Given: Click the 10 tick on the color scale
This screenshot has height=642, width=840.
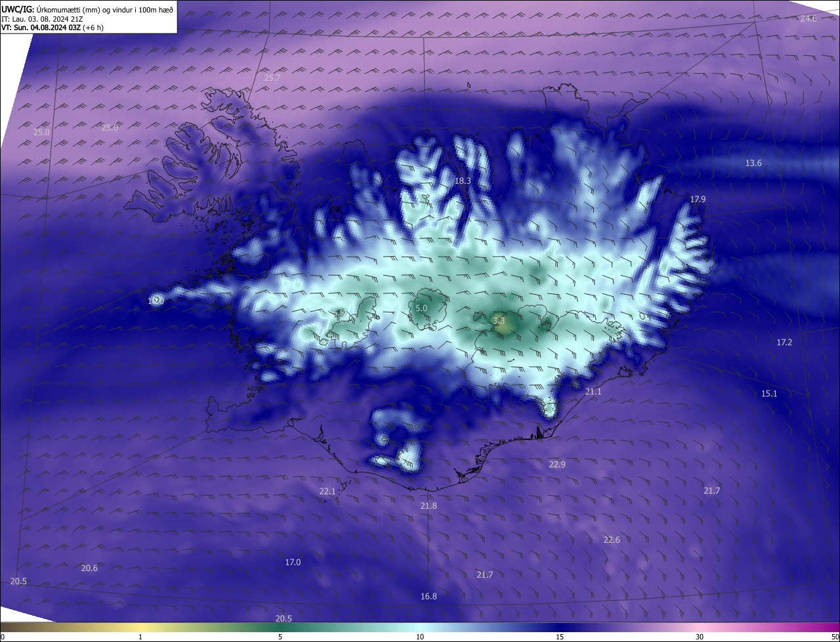Looking at the screenshot, I should click(x=420, y=637).
